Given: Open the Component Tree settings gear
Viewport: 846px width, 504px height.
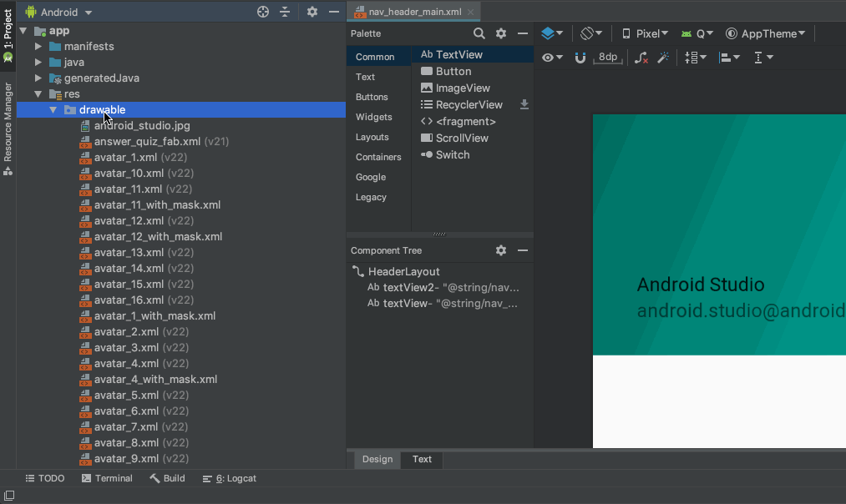Looking at the screenshot, I should pyautogui.click(x=500, y=250).
